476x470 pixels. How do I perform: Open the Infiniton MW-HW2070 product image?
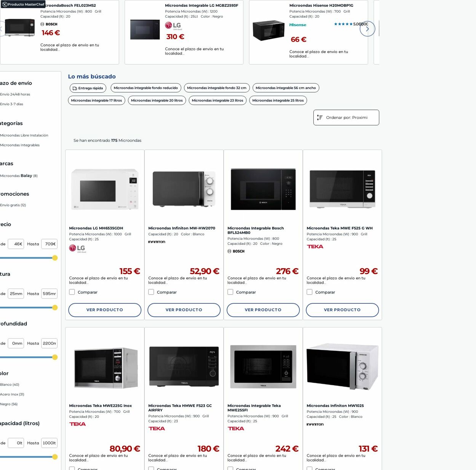point(184,189)
